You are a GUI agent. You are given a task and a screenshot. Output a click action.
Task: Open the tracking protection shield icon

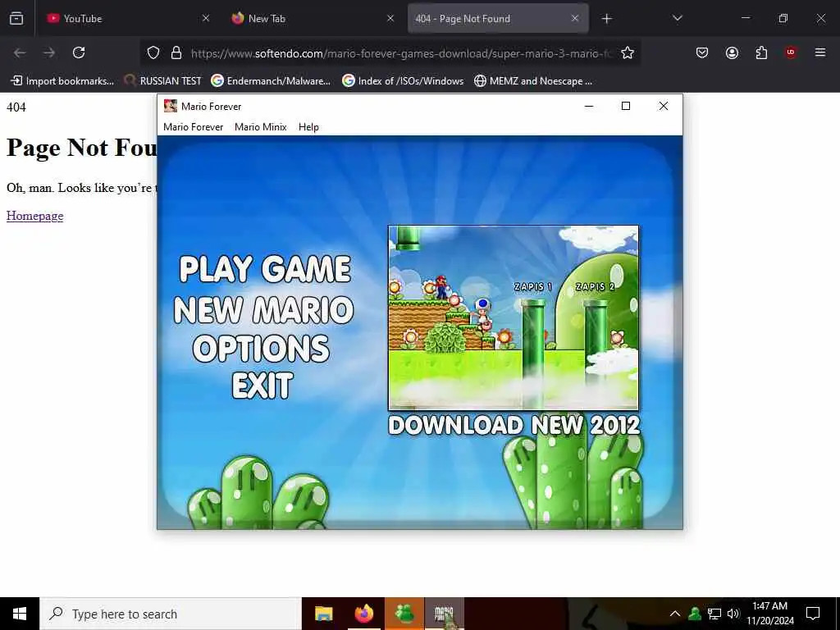point(153,52)
